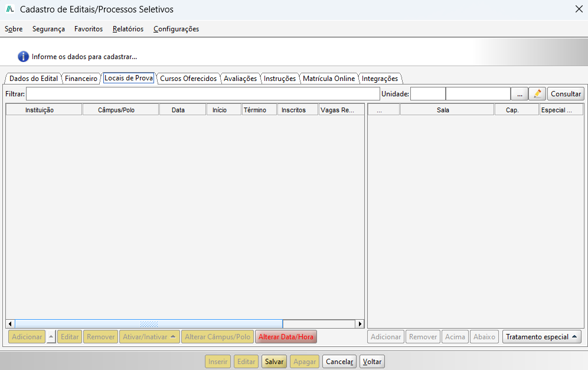Click the red Alterar Data/Hora button
The width and height of the screenshot is (588, 370).
coord(286,336)
